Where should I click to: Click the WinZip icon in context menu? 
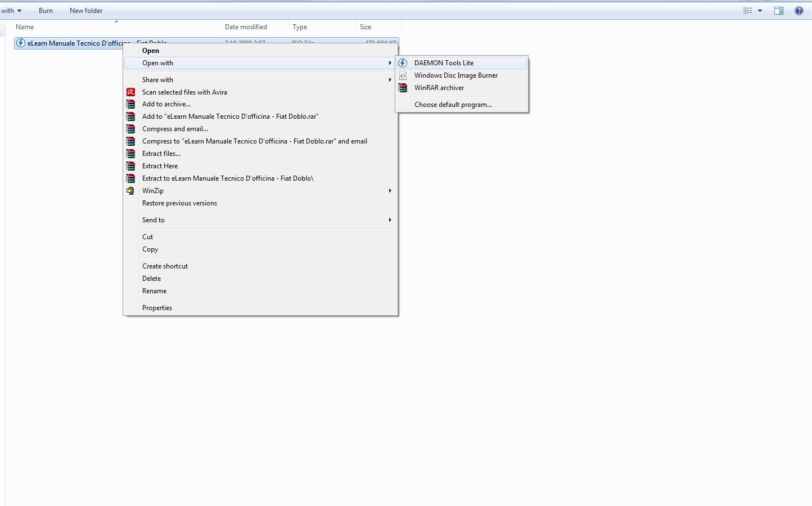coord(130,191)
